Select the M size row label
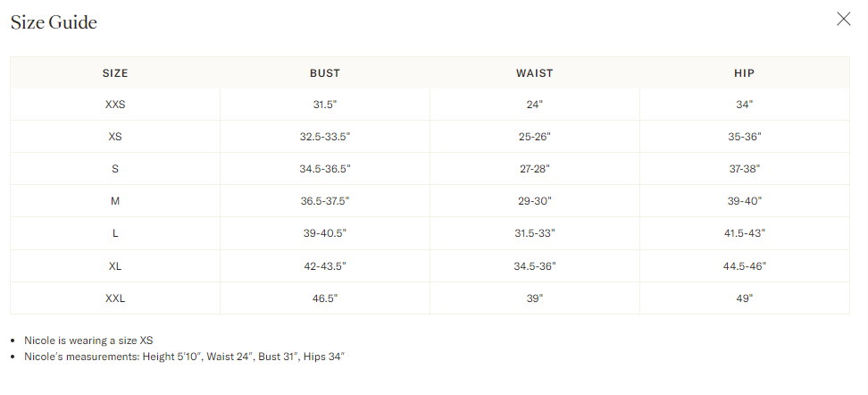 click(x=115, y=201)
